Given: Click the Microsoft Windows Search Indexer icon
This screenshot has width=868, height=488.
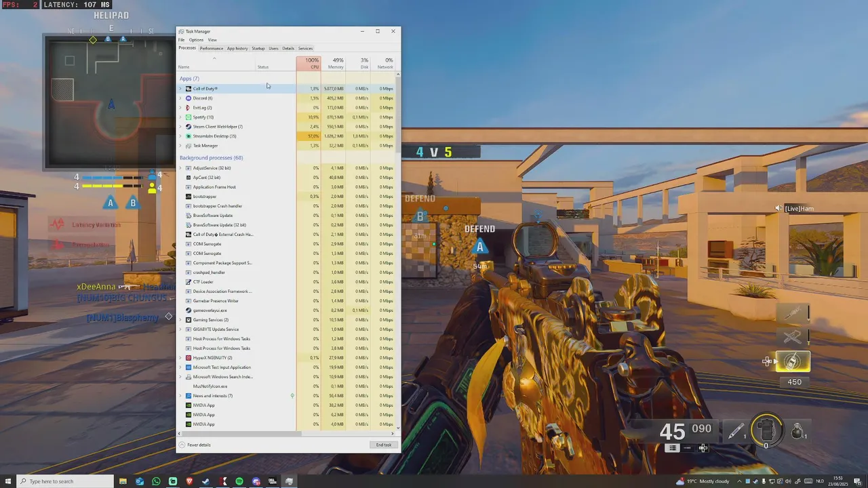Looking at the screenshot, I should 189,377.
